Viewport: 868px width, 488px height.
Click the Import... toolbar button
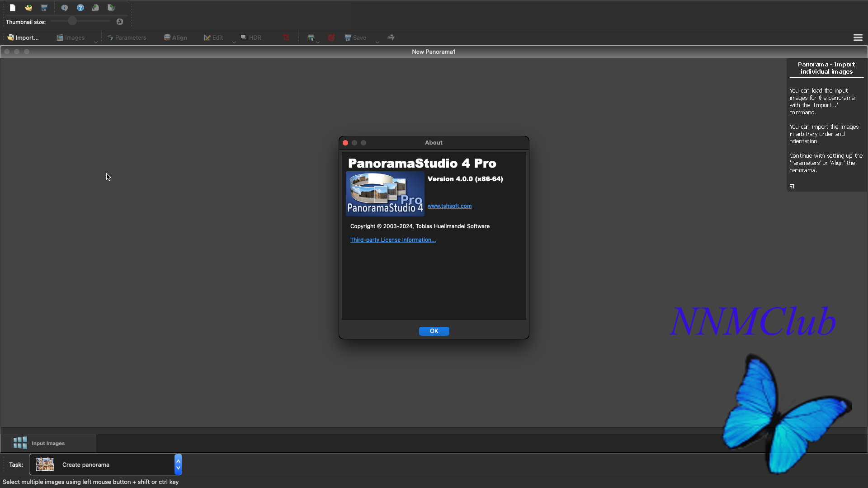23,38
